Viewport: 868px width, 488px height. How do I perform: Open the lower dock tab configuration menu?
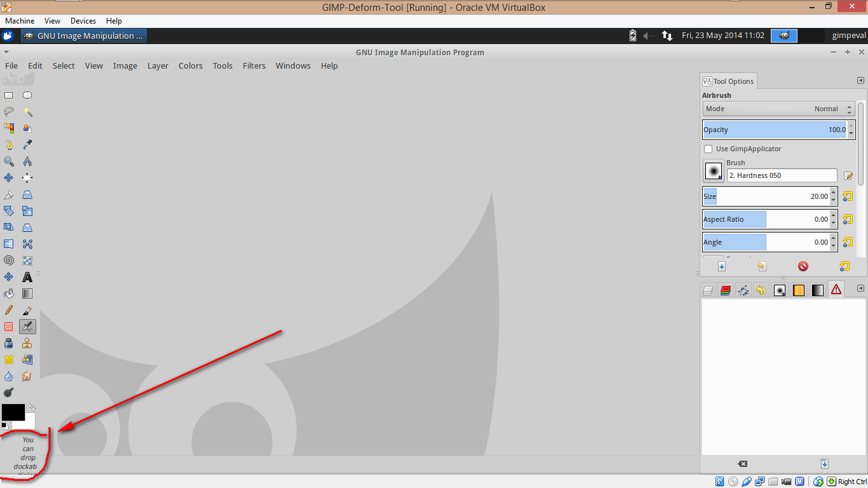pyautogui.click(x=860, y=288)
